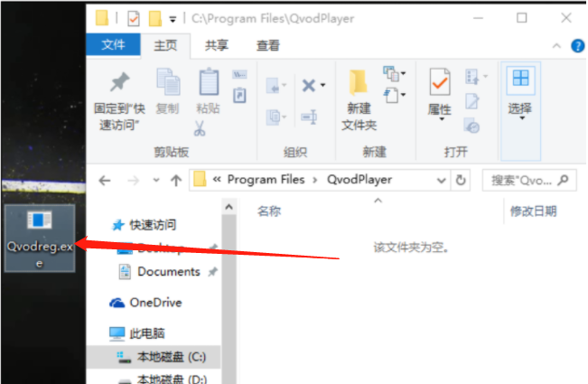Open the recent locations dropdown arrow
588x384 pixels.
(x=156, y=181)
